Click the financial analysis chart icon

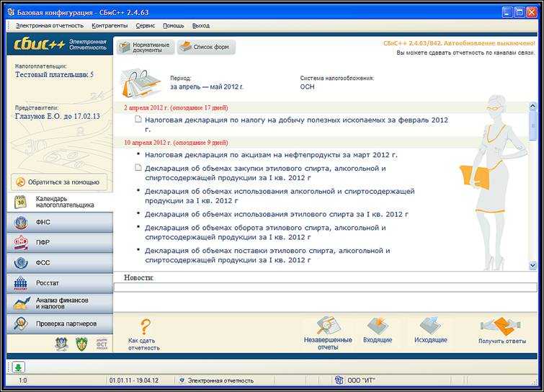(22, 303)
